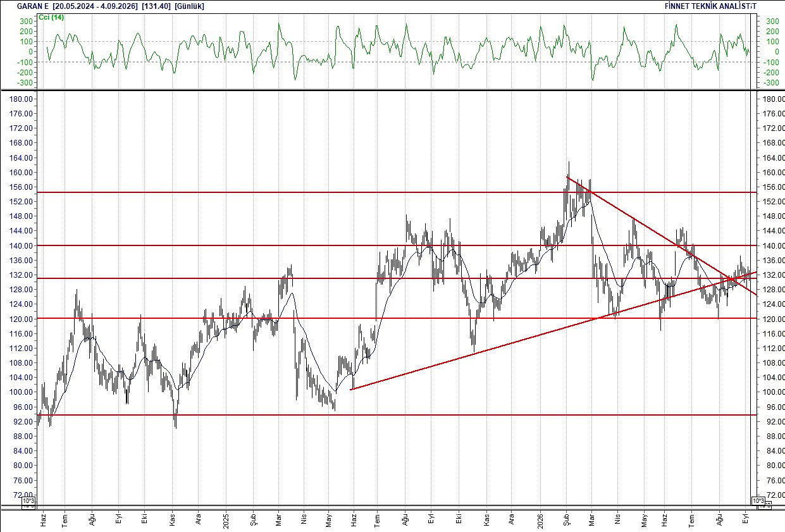Screen dimensions: 785x532
Task: Click the left 10^3 scale box
Action: 29,502
